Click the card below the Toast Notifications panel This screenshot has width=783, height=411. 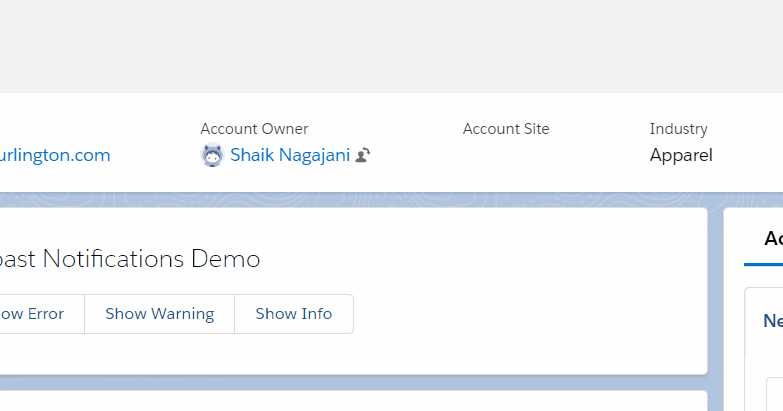[350, 402]
